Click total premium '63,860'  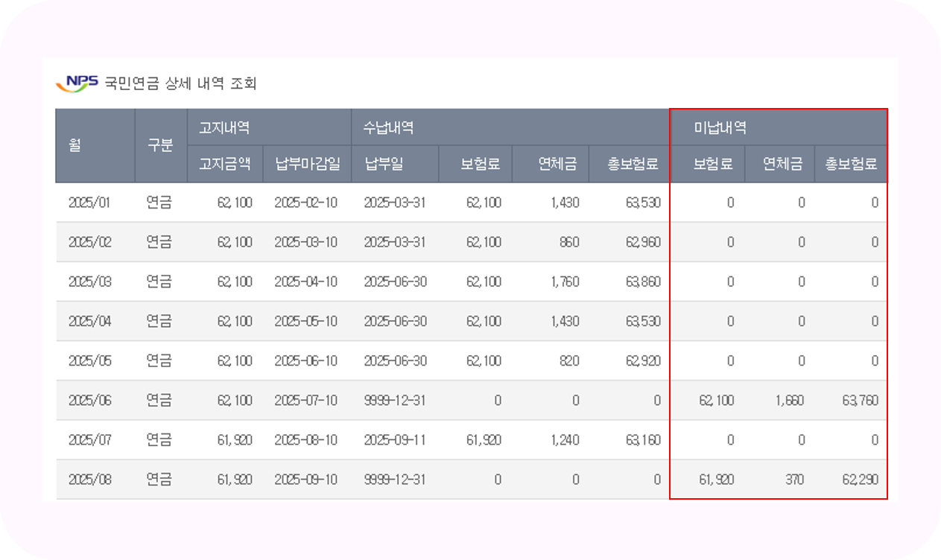[644, 281]
